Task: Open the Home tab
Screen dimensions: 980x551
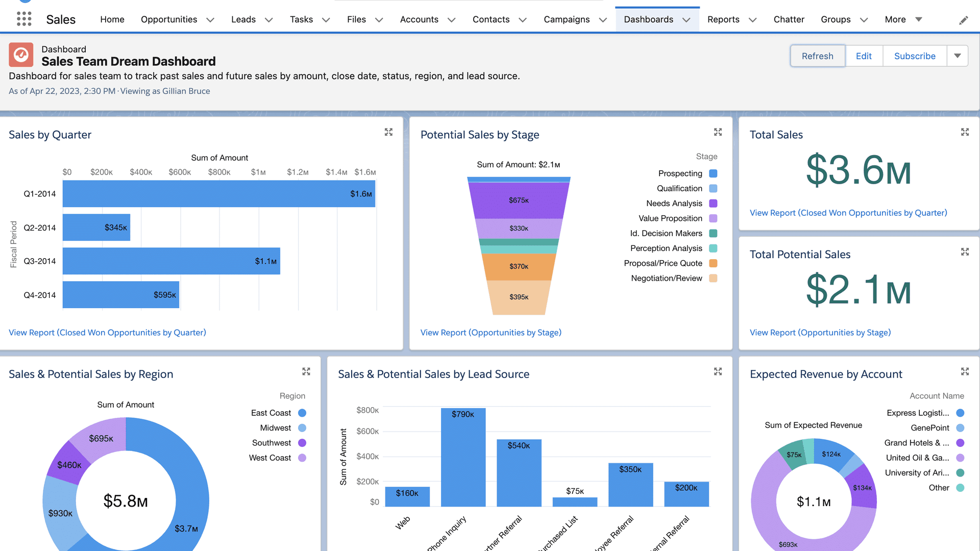Action: pos(112,19)
